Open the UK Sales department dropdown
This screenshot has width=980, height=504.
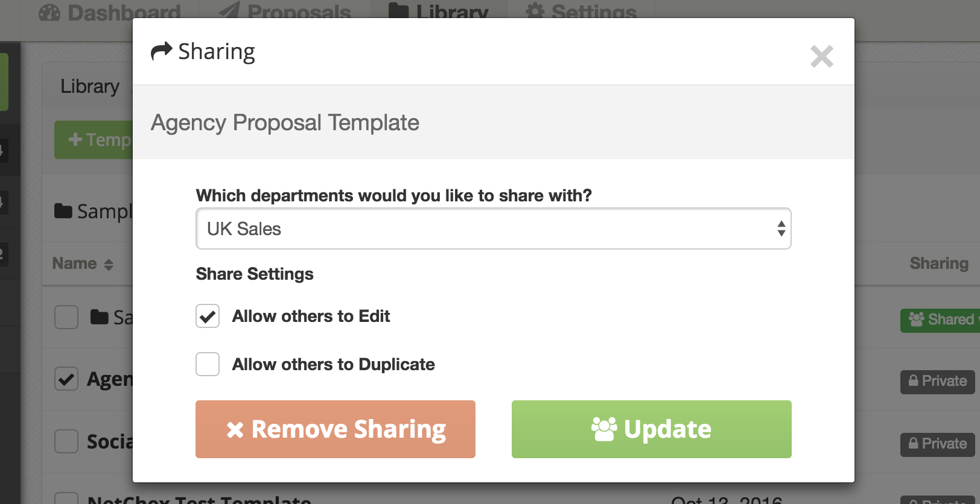click(x=493, y=228)
